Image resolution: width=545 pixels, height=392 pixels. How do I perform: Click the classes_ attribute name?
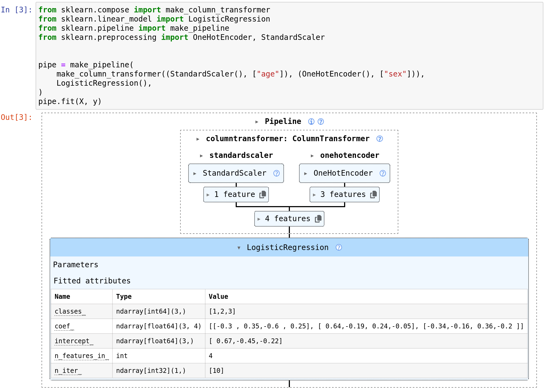pyautogui.click(x=70, y=311)
